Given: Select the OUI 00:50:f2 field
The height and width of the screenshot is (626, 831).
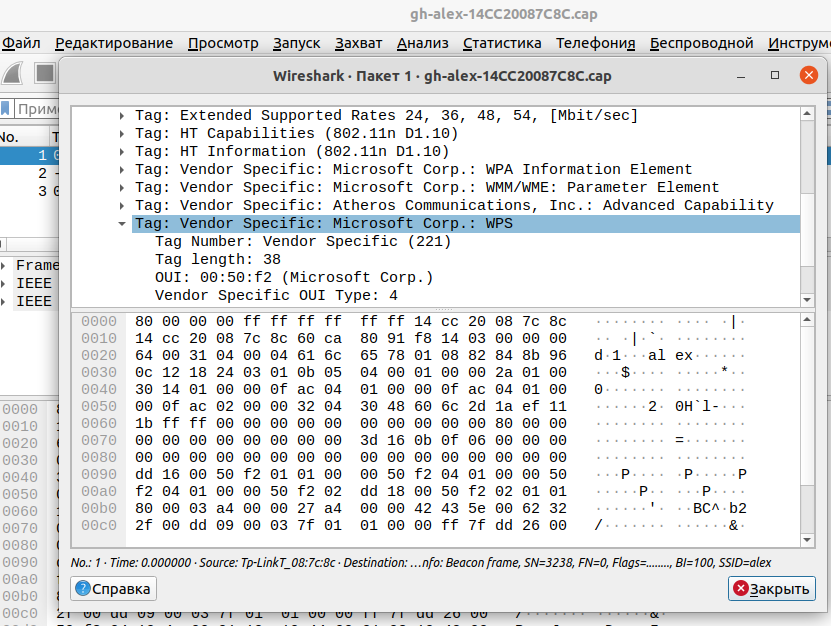Looking at the screenshot, I should point(294,278).
